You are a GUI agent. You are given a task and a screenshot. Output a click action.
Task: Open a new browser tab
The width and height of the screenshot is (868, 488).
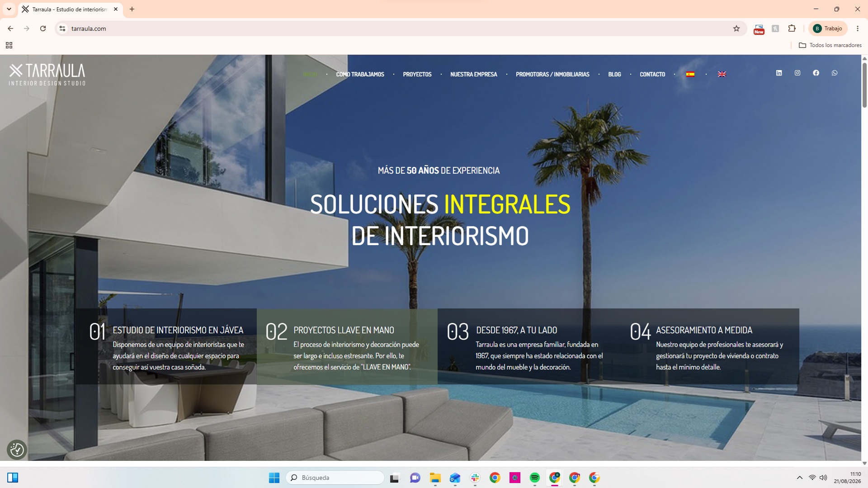click(x=132, y=9)
